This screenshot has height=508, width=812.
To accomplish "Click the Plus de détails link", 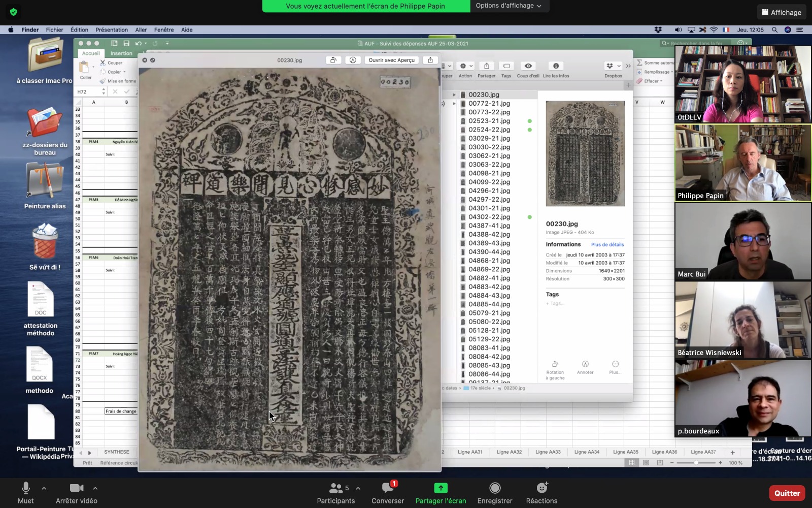I will point(607,244).
